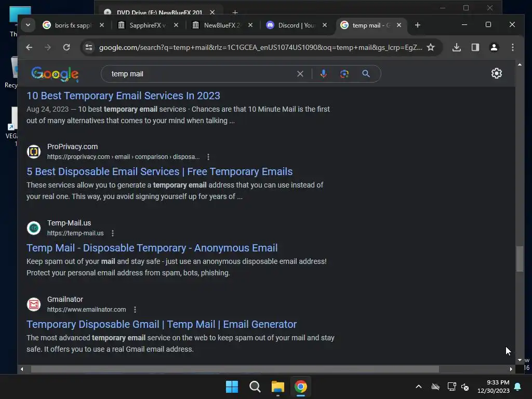
Task: Open the Windows Start menu
Action: tap(232, 387)
